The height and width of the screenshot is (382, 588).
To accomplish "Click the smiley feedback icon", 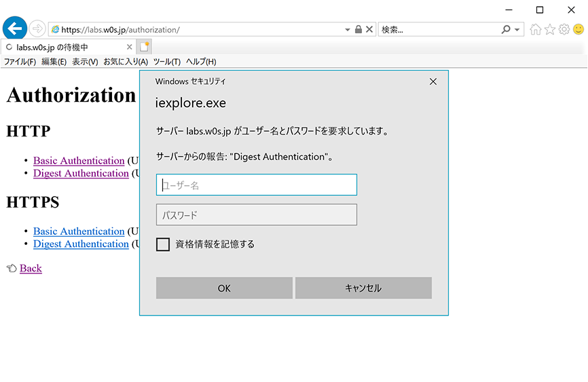I will (578, 30).
